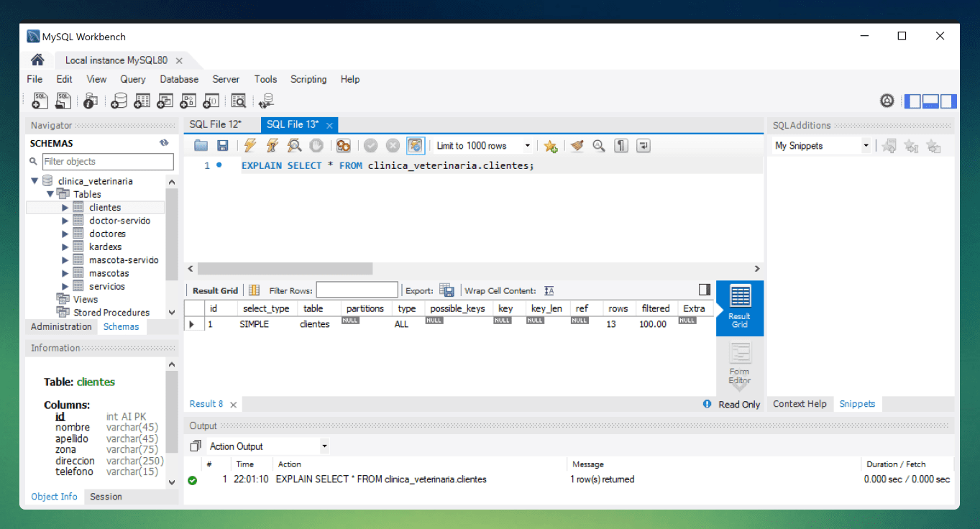Expand the mascotas table node
Viewport: 980px width, 529px height.
click(65, 273)
